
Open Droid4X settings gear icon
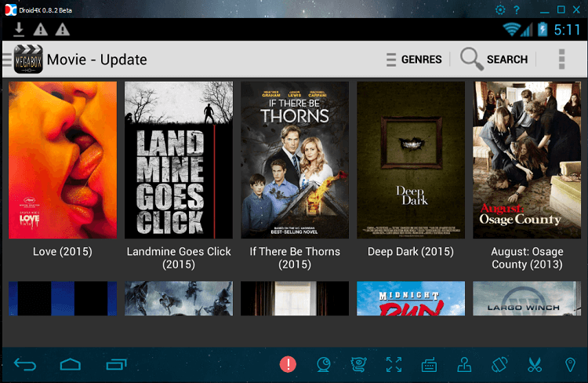point(500,9)
